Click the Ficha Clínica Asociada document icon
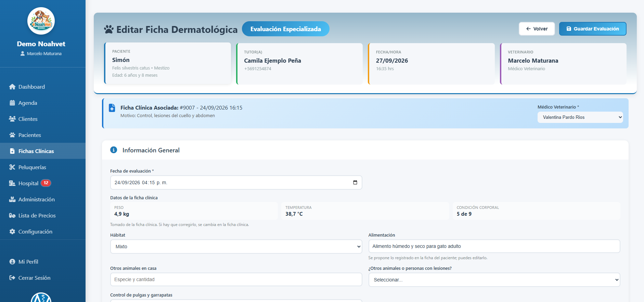644x302 pixels. click(112, 108)
